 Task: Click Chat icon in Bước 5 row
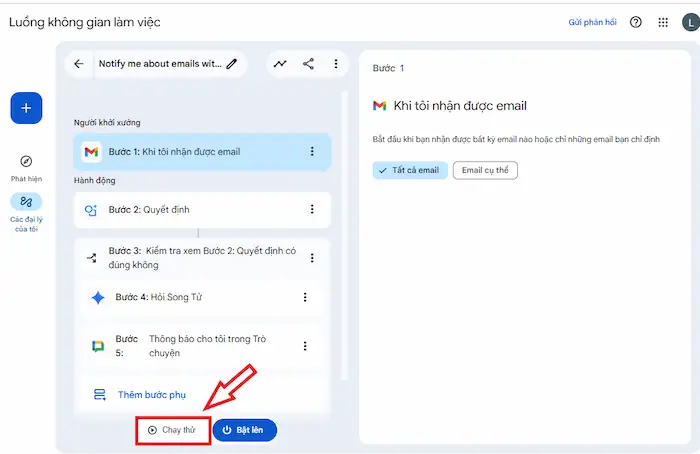98,346
